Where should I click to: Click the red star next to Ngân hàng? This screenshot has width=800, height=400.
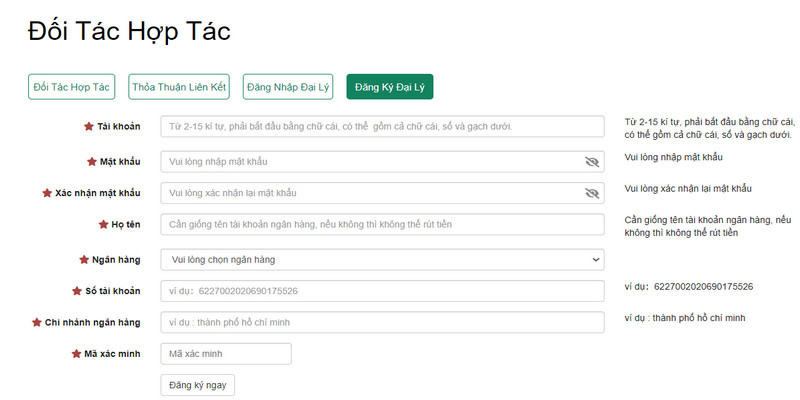84,260
